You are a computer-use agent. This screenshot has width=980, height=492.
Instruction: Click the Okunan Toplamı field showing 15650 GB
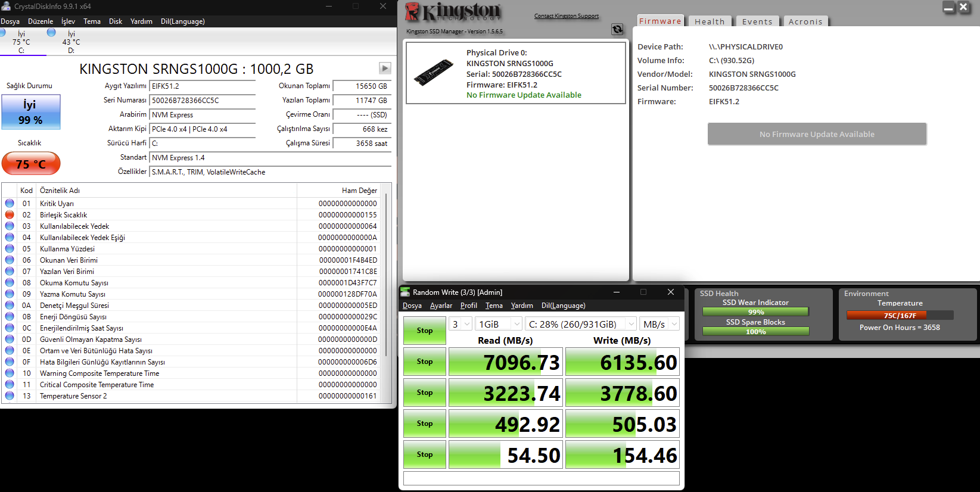362,86
